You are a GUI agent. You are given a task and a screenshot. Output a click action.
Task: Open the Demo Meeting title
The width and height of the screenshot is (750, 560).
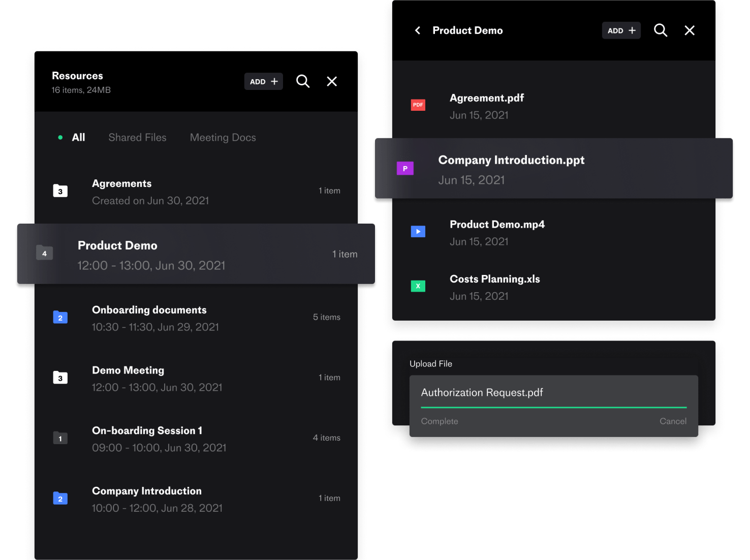128,370
